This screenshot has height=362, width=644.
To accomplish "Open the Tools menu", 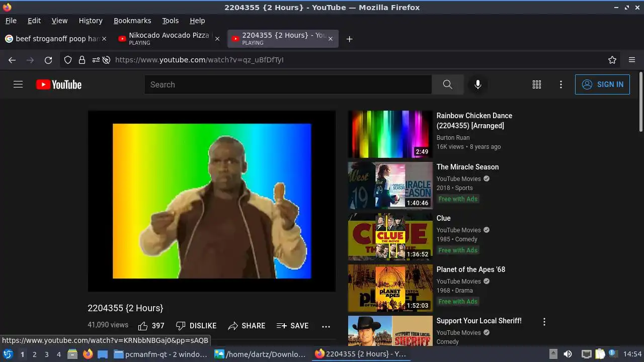I will coord(170,21).
